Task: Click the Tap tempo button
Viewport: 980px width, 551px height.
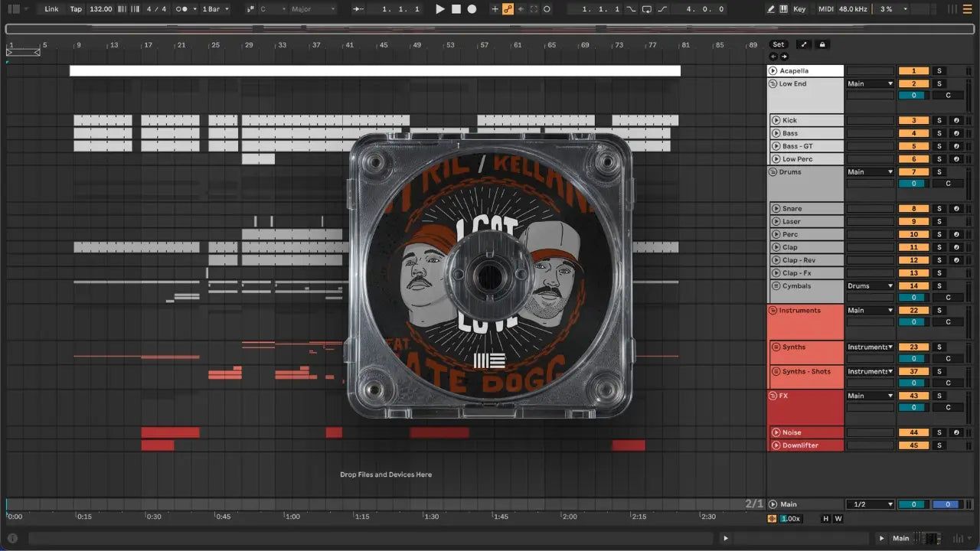Action: click(76, 9)
